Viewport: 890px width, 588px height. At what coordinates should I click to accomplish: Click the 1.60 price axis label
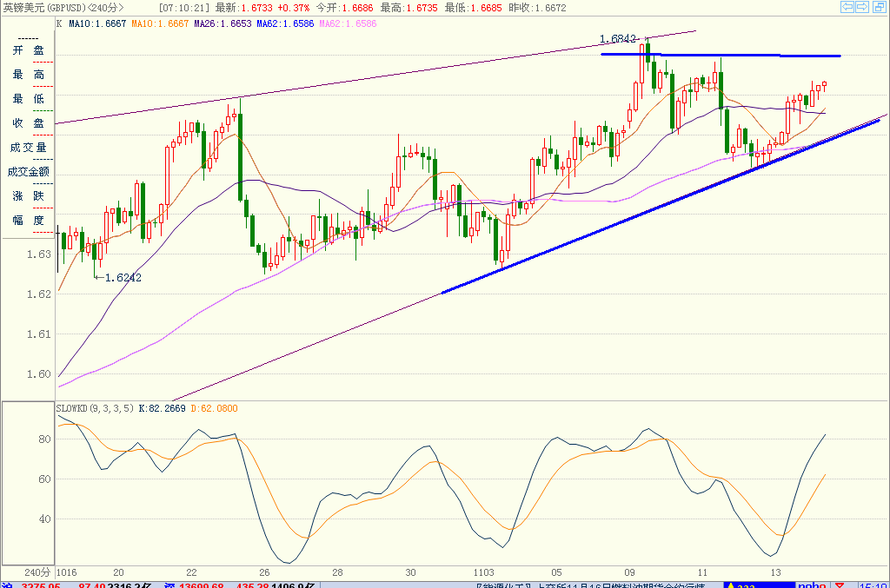click(38, 373)
